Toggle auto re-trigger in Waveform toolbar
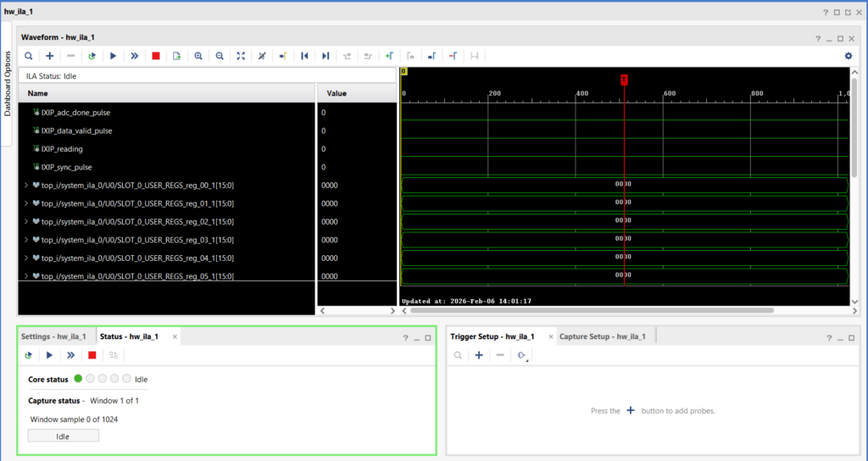The image size is (868, 461). (x=92, y=56)
